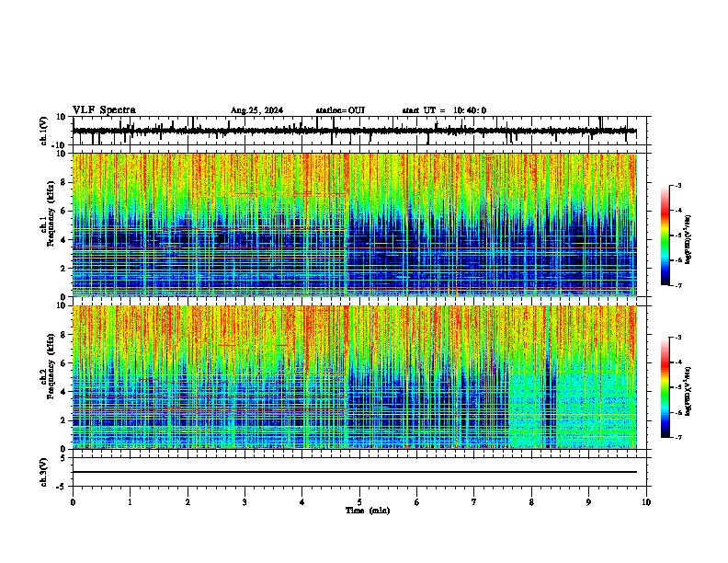Screen dimensions: 728x563
Task: Click the '2' frequency tick on ch.2 spectrogram
Action: click(64, 420)
